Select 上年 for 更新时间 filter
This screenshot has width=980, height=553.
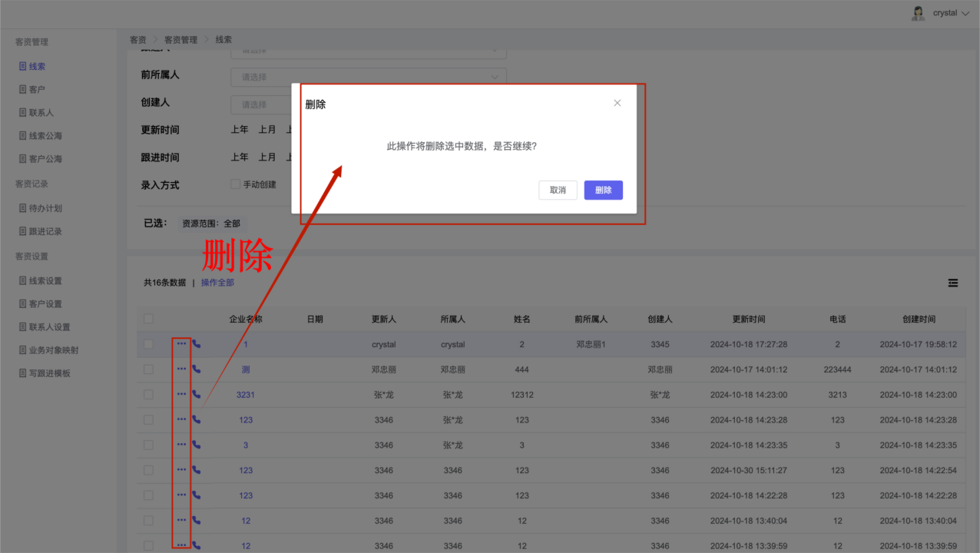[240, 130]
